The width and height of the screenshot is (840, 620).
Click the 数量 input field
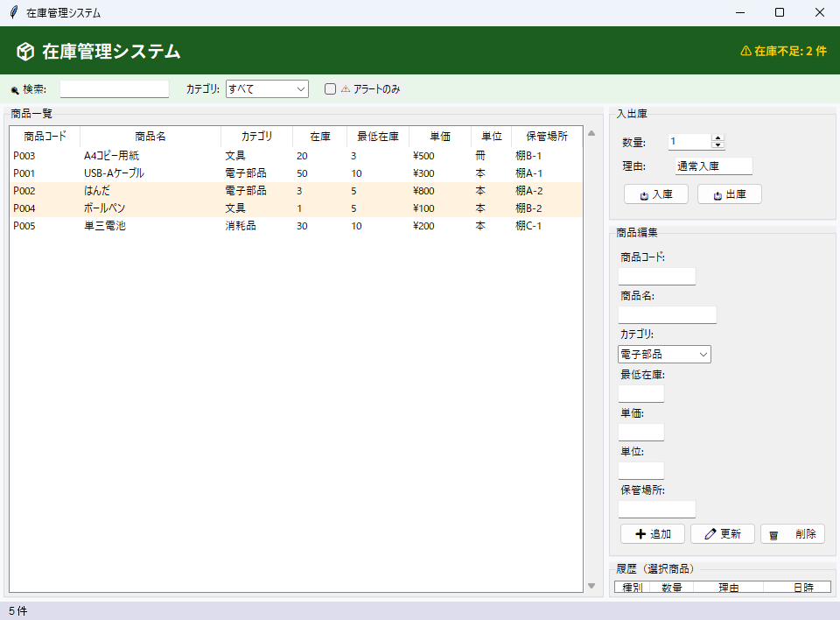pos(690,142)
